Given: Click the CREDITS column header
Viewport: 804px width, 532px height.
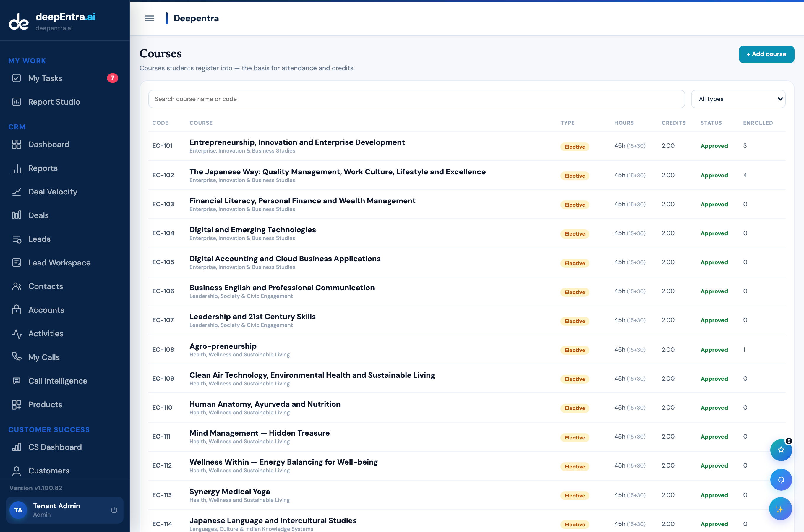Looking at the screenshot, I should coord(674,123).
